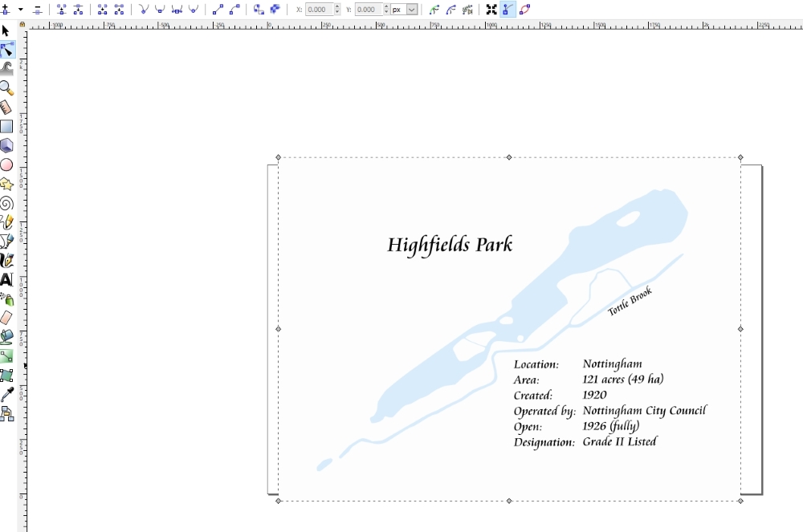Viewport: 803px width, 532px height.
Task: Click the Y coordinate input field
Action: 369,9
